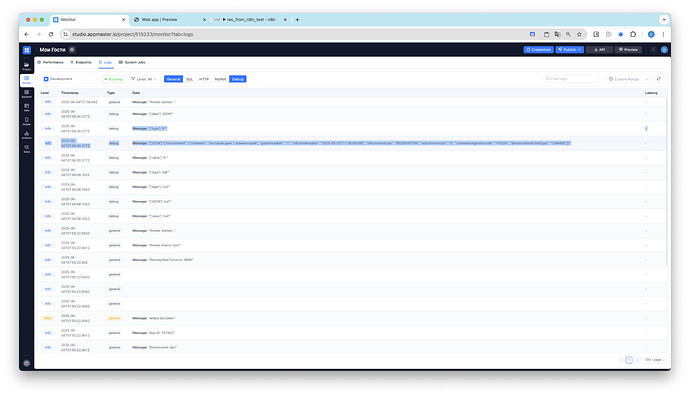Select the Monitor sidebar icon
The image size is (690, 396).
pos(26,80)
